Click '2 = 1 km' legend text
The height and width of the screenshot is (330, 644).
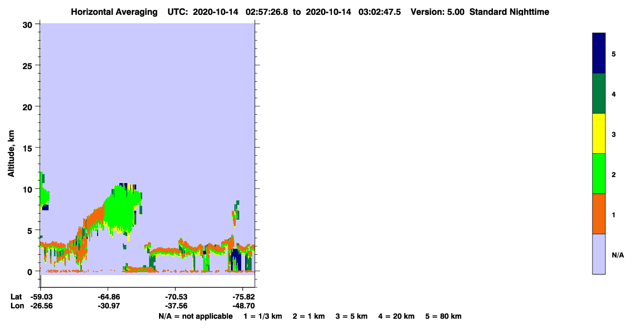point(309,316)
